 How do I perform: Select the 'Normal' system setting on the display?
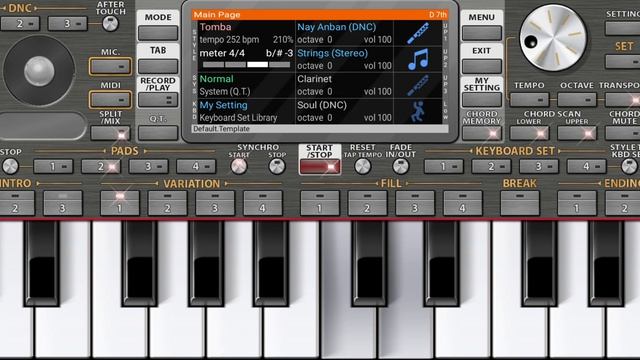point(216,79)
